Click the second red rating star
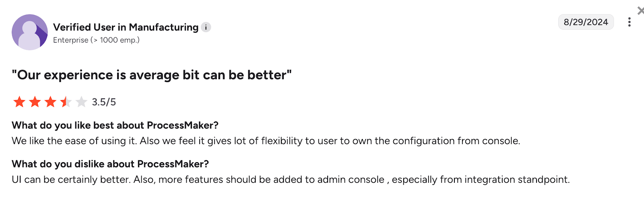 (x=35, y=102)
